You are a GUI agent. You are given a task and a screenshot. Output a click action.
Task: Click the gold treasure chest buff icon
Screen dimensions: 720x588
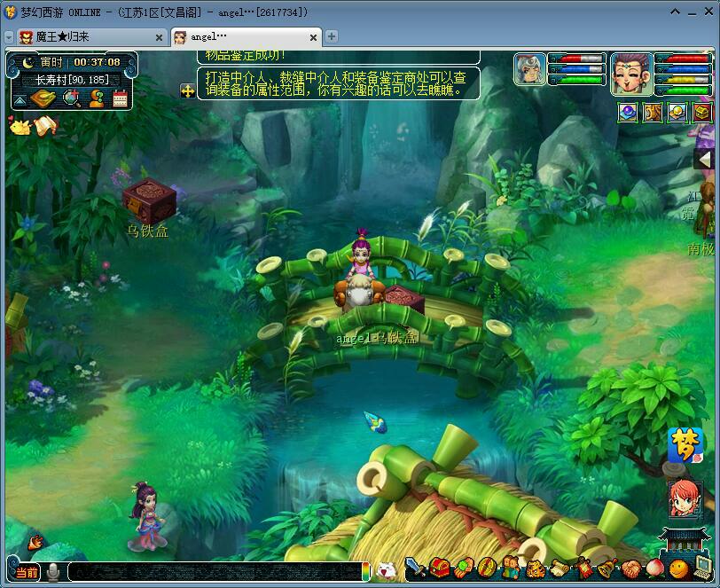click(x=702, y=113)
